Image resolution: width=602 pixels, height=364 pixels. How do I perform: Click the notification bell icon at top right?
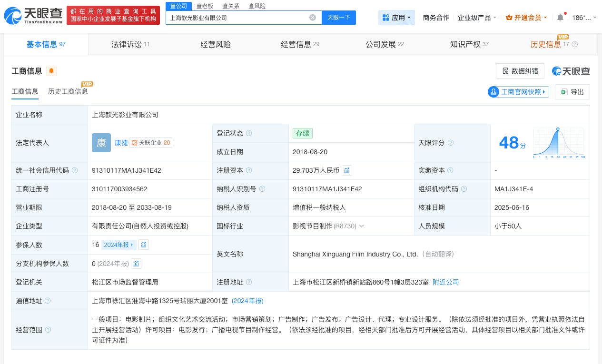click(560, 17)
